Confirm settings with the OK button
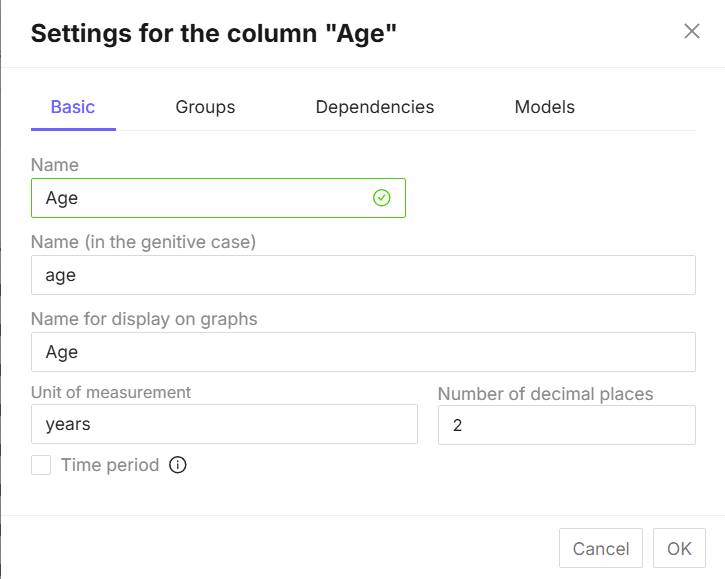This screenshot has height=579, width=725. (679, 549)
